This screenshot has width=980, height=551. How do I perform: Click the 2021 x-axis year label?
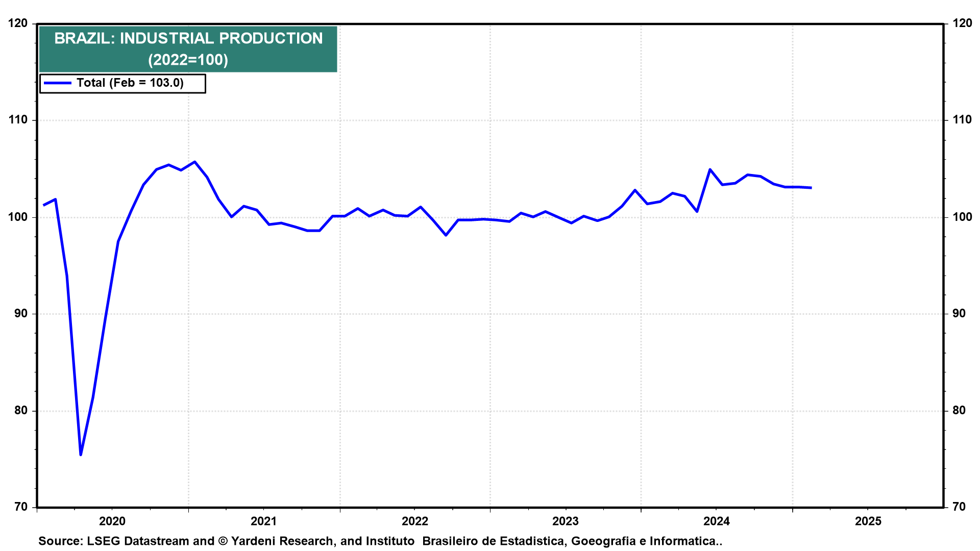click(x=263, y=521)
